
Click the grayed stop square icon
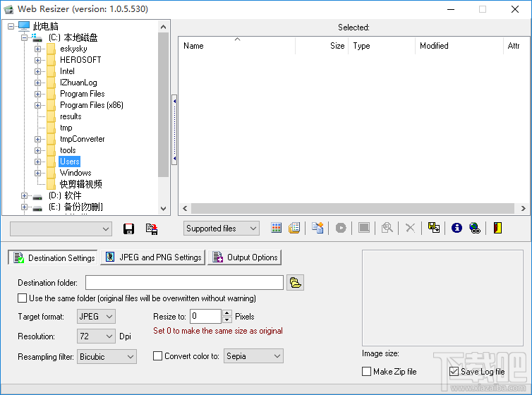click(x=364, y=228)
